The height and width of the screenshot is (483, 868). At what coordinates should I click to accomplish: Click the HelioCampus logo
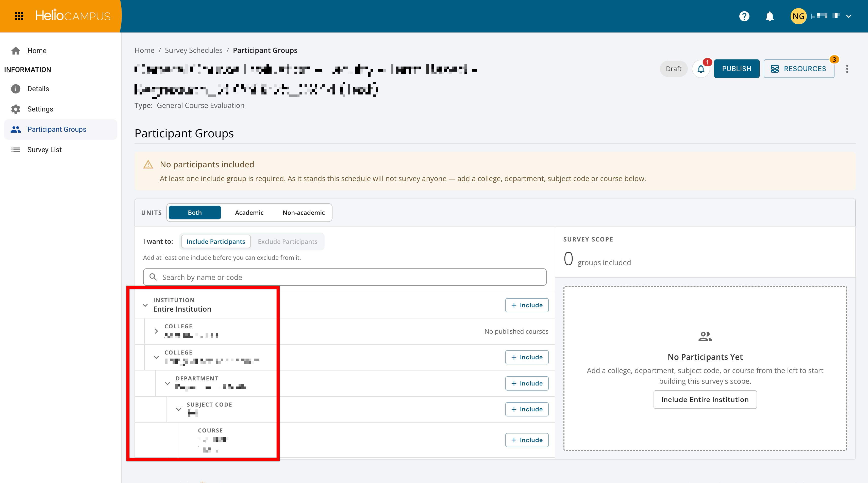[73, 16]
